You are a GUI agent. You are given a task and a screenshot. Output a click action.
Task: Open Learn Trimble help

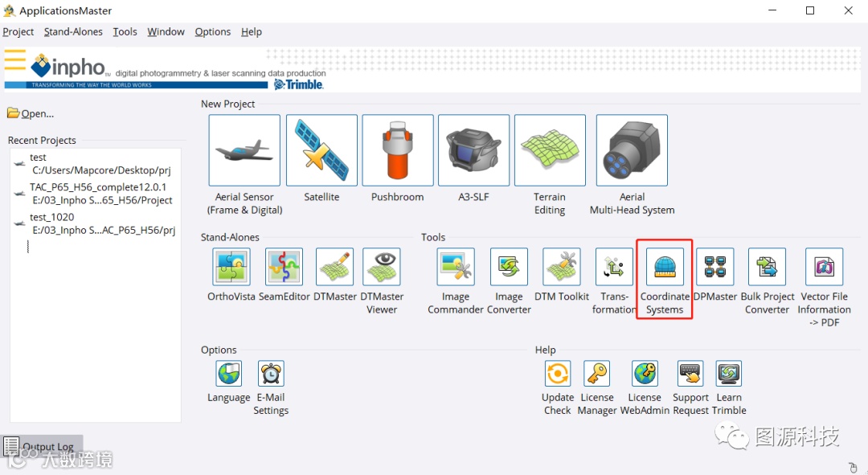(x=728, y=374)
